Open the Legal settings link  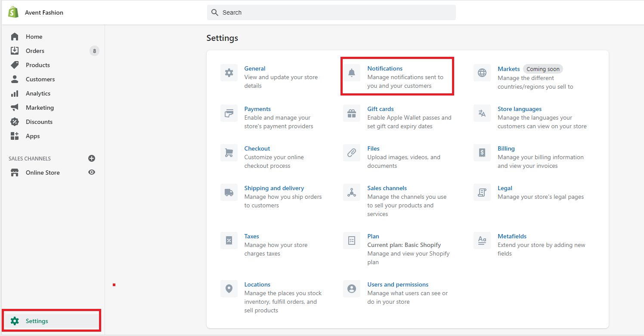[x=505, y=188]
